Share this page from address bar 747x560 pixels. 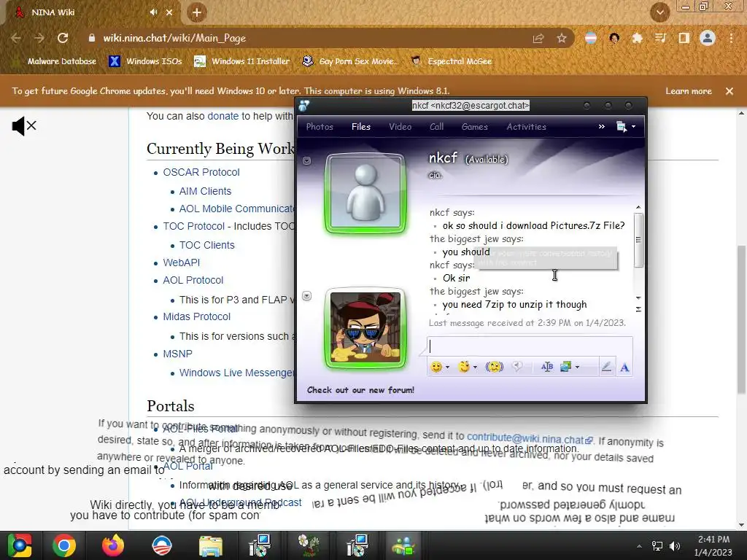point(538,38)
